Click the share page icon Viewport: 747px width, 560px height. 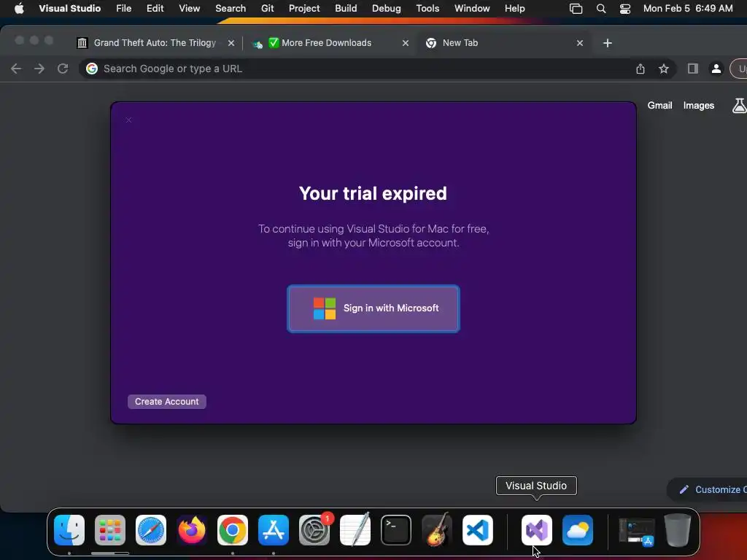click(640, 69)
